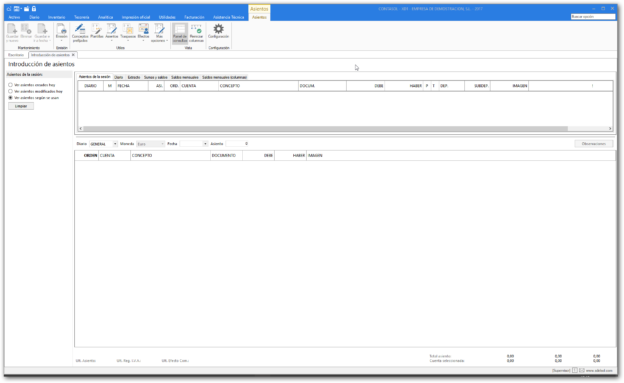Click the Asiento number input field
Viewport: 624px width, 383px height.
237,144
